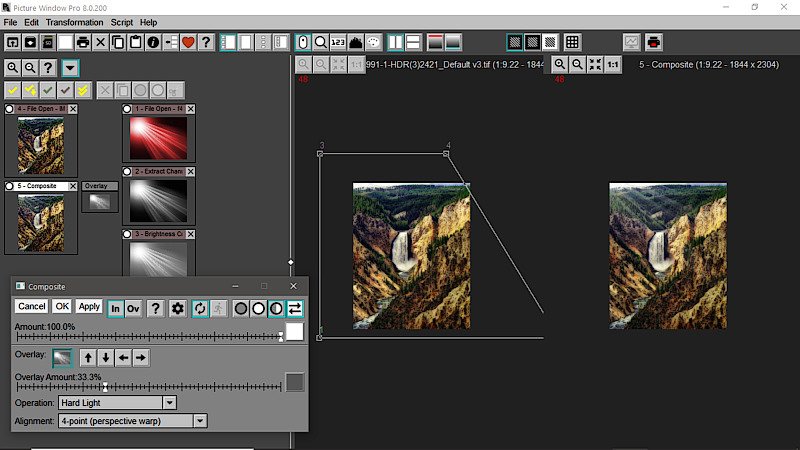This screenshot has width=800, height=450.
Task: Toggle the auto-refresh preview button
Action: (200, 307)
